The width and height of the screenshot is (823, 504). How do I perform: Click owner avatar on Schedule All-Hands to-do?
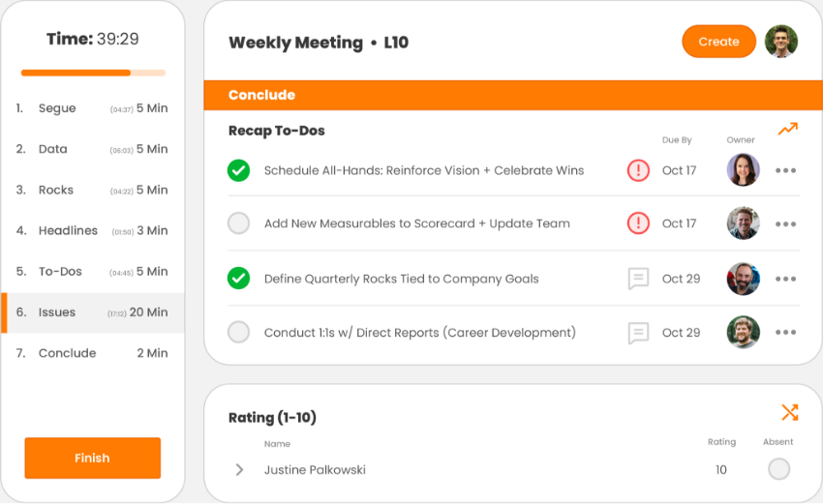(743, 170)
